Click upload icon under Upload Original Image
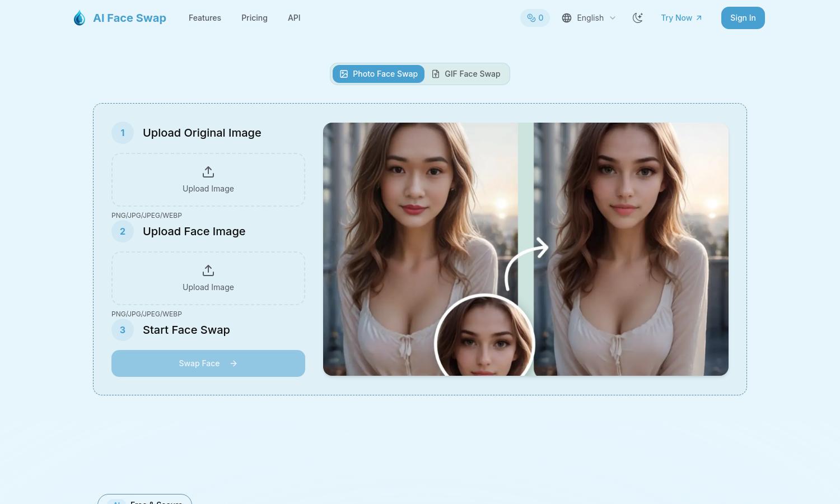This screenshot has width=840, height=504. pos(208,172)
